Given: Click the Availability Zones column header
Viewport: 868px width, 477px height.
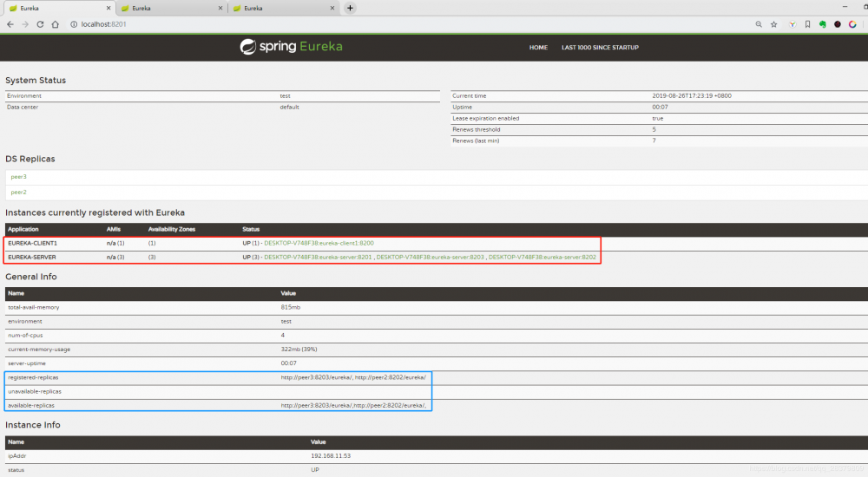Looking at the screenshot, I should coord(172,229).
